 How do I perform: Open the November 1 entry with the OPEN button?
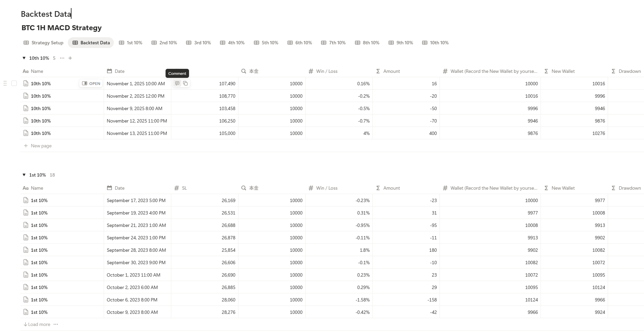tap(91, 83)
